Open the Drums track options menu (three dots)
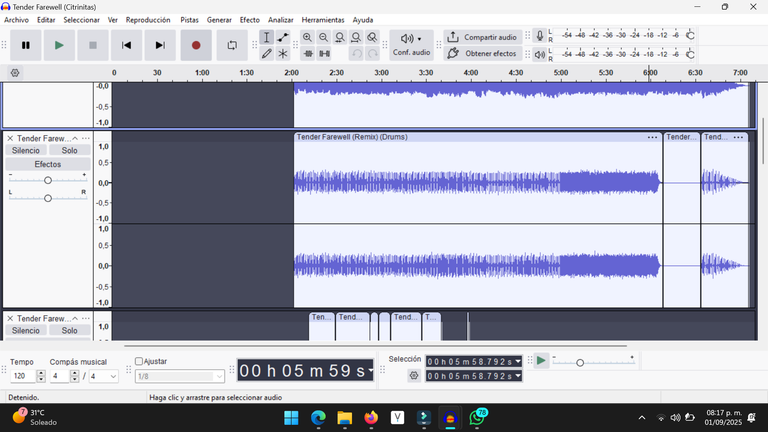 pyautogui.click(x=86, y=139)
